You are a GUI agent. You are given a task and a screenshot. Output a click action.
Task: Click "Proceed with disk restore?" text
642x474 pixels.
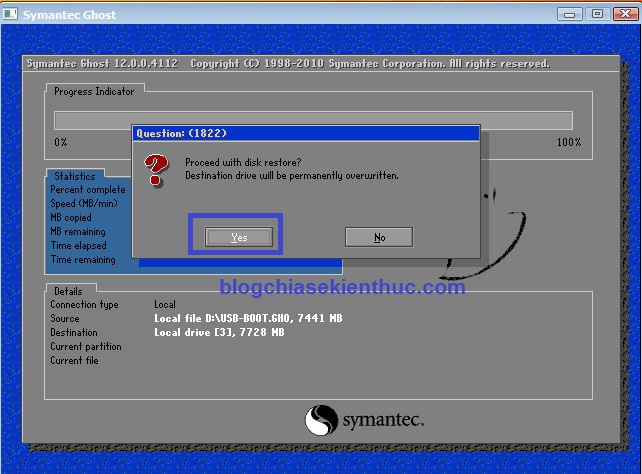tap(243, 162)
